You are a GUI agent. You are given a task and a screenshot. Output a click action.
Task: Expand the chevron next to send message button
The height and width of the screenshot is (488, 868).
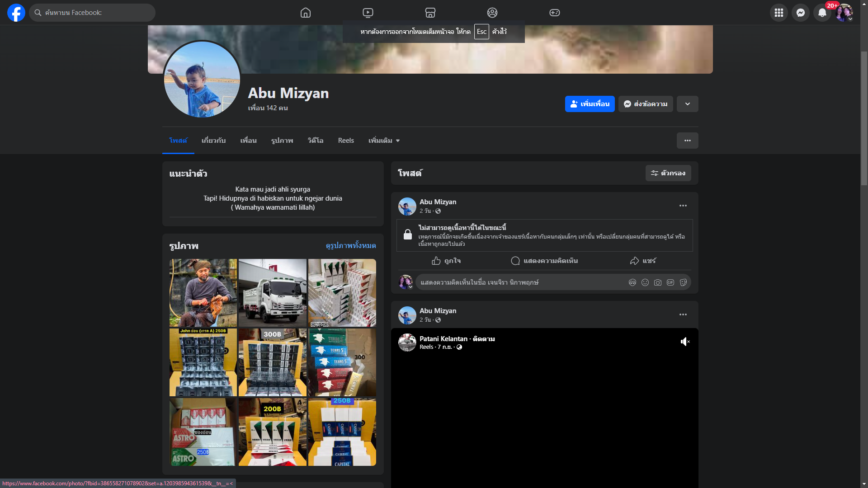687,104
